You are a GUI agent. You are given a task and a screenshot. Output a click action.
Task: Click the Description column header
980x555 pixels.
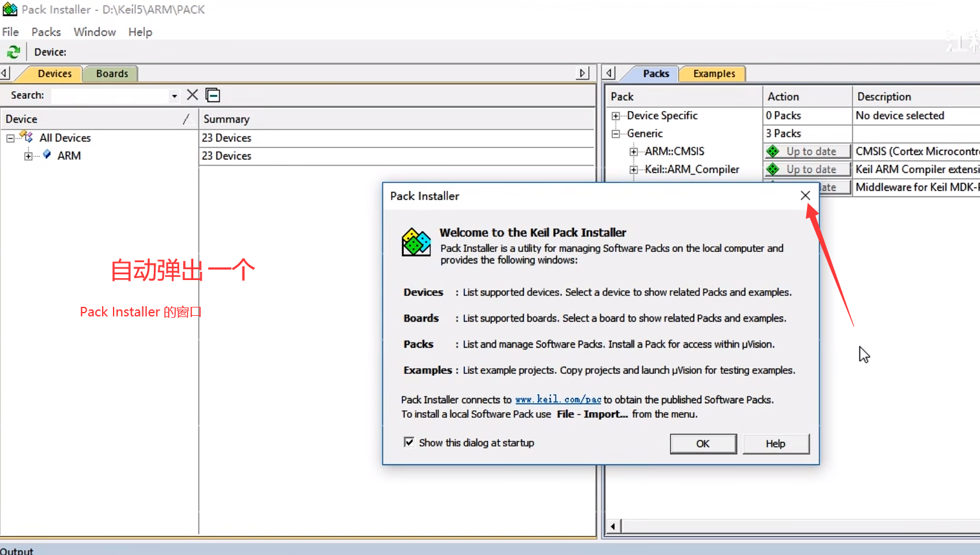pos(916,96)
